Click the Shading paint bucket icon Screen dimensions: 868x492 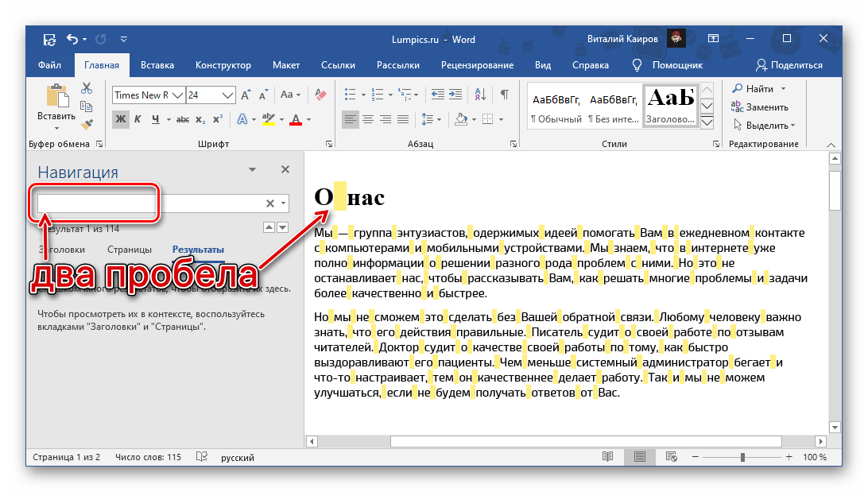tap(461, 119)
